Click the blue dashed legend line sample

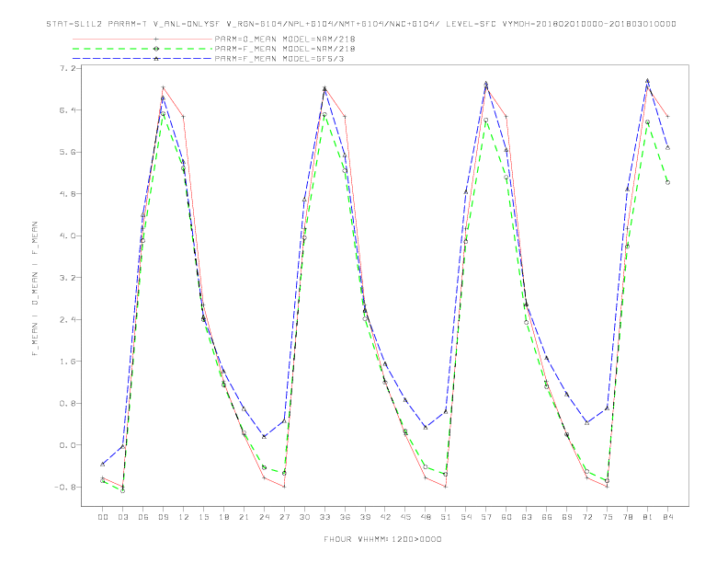(x=142, y=59)
